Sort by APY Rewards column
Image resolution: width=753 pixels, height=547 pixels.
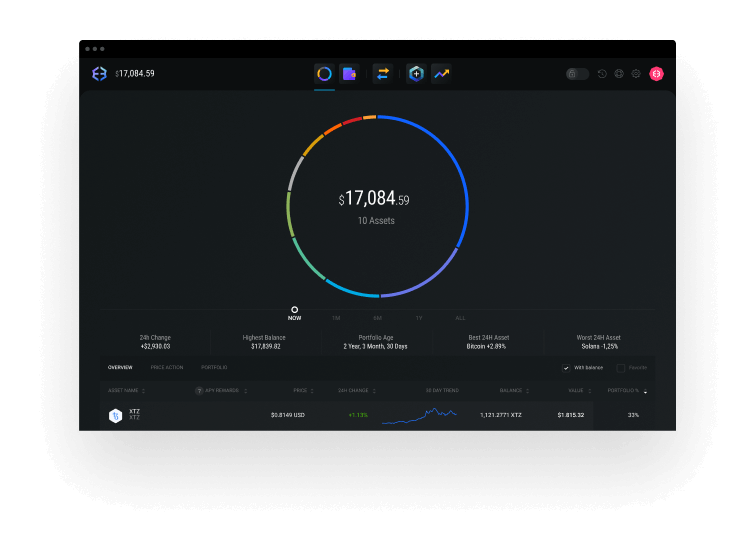[x=226, y=391]
